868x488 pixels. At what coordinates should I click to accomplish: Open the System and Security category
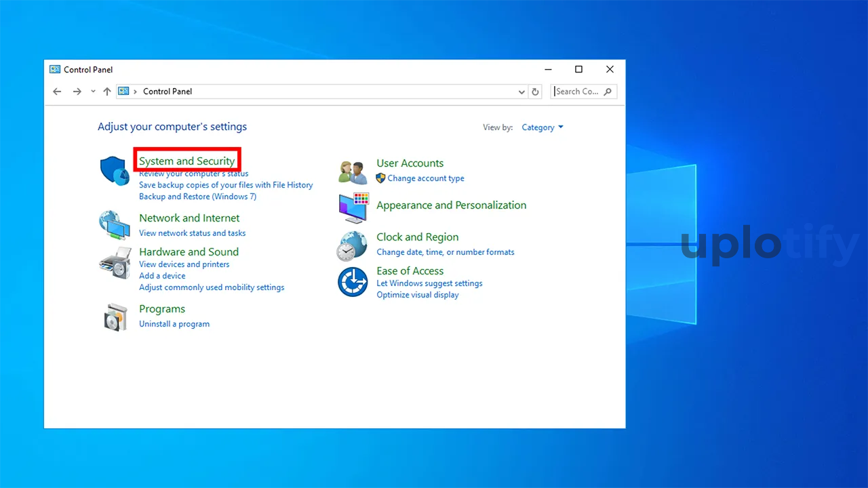click(187, 161)
